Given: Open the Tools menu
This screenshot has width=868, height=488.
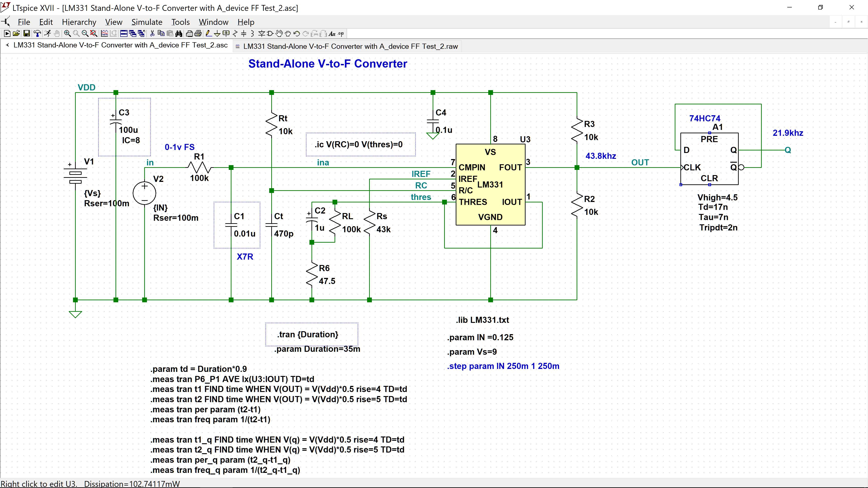Looking at the screenshot, I should tap(181, 22).
